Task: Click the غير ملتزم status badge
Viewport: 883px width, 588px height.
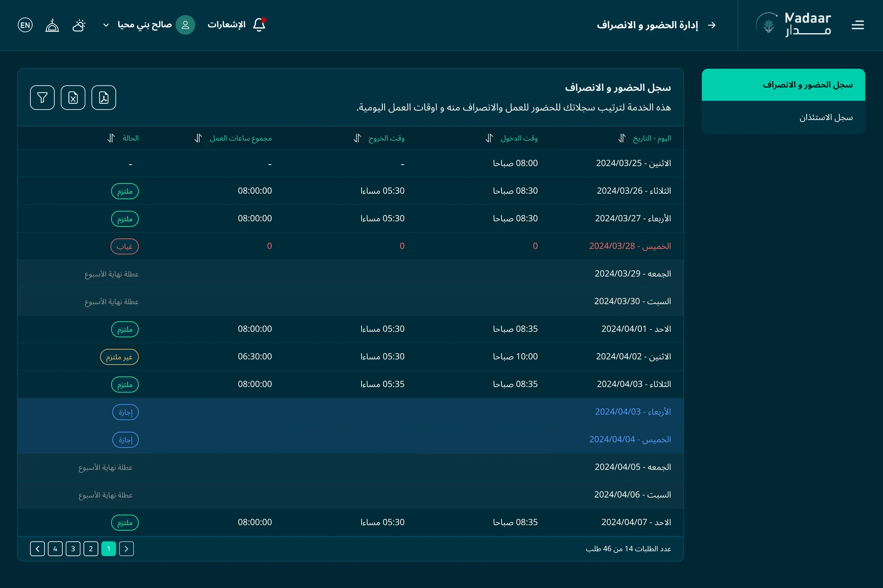Action: point(119,357)
